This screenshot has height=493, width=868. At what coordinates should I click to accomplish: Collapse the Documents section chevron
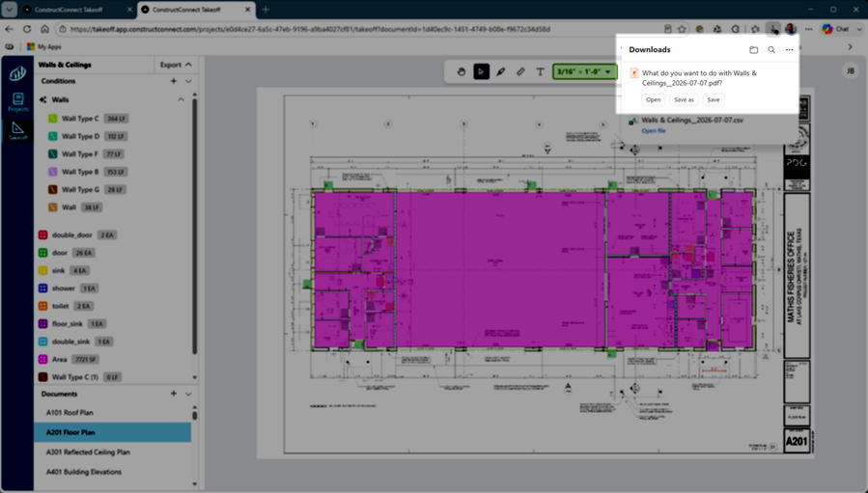pos(188,394)
